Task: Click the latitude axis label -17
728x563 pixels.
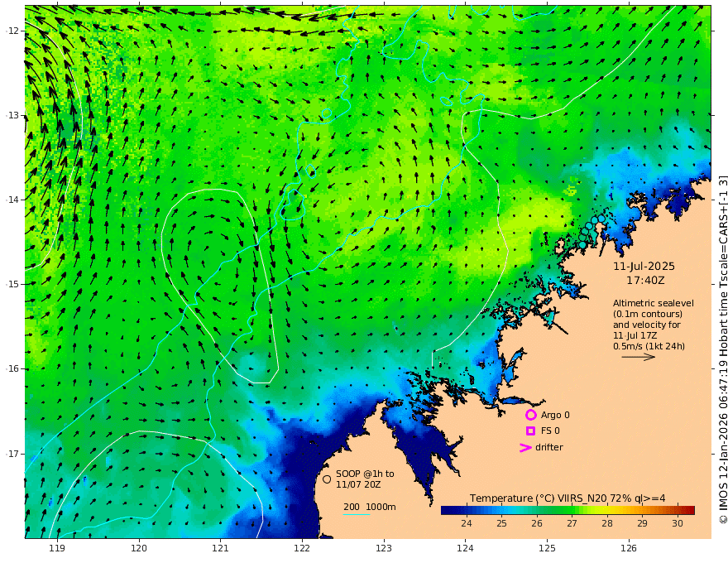Action: pyautogui.click(x=12, y=454)
